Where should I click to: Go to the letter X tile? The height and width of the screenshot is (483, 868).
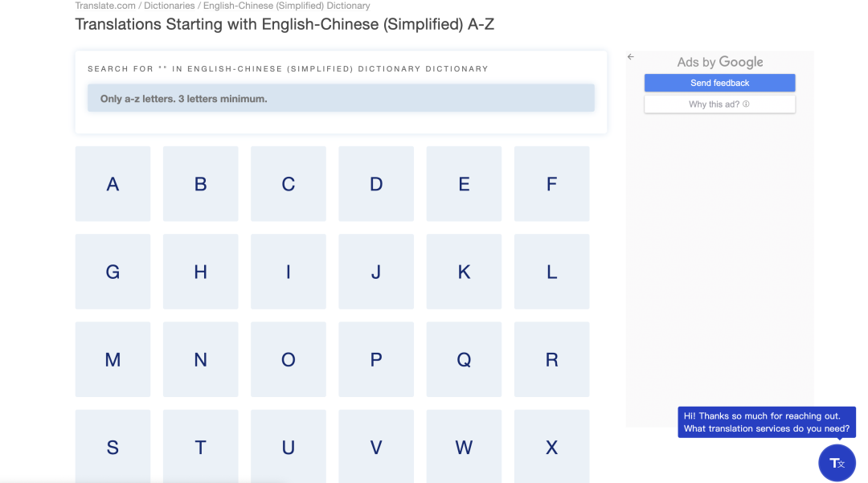point(552,447)
